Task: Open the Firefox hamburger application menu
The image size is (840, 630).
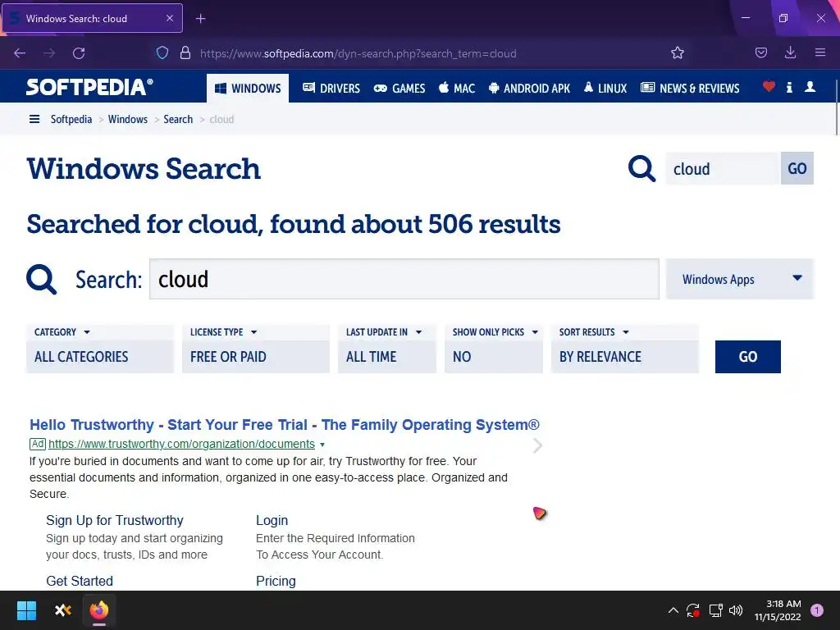Action: 820,53
